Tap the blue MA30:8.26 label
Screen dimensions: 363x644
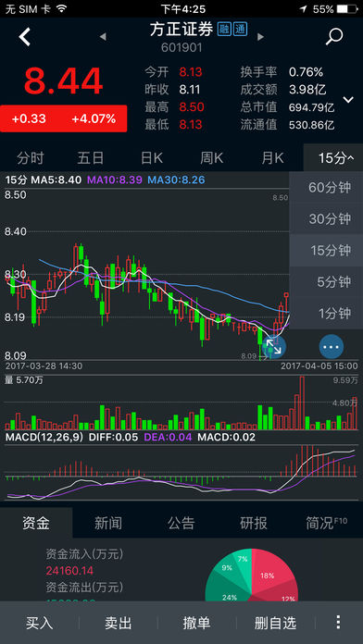pos(176,180)
